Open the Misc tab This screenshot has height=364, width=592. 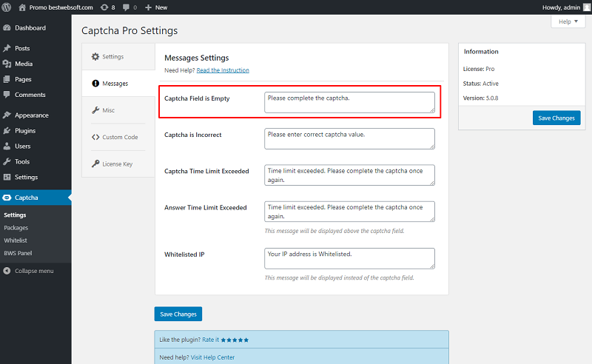coord(118,110)
